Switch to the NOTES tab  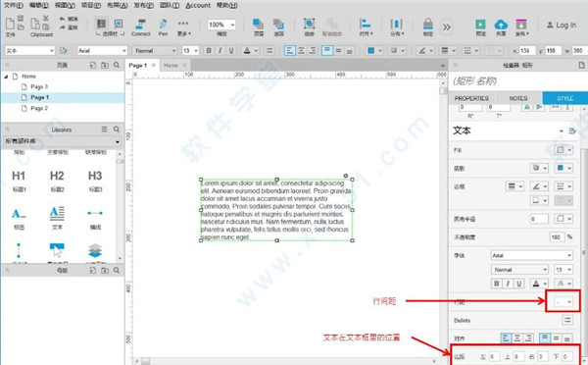pyautogui.click(x=518, y=98)
